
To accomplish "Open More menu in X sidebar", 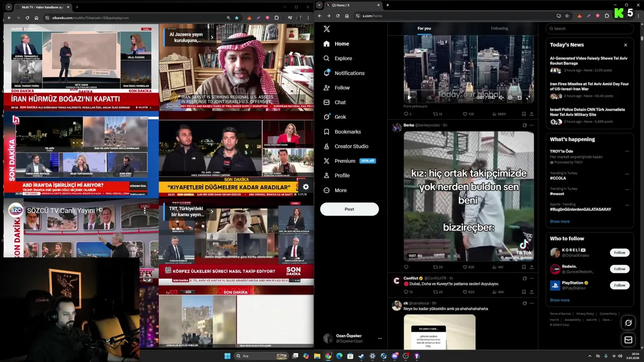I will [335, 190].
